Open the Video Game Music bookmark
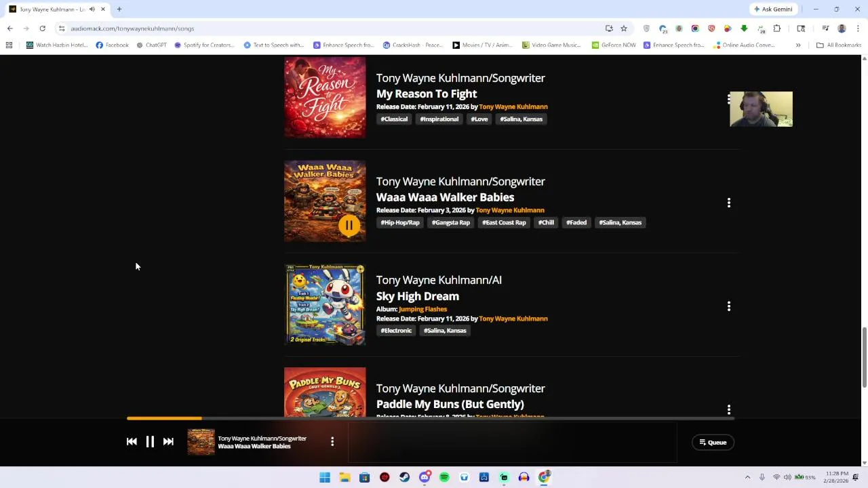Screen dimensions: 868x488 pyautogui.click(x=551, y=45)
